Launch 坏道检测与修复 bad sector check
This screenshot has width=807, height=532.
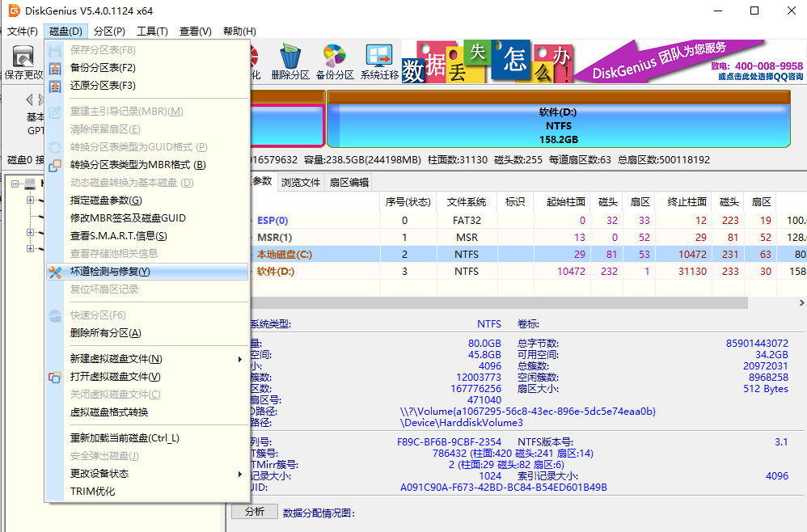click(110, 272)
